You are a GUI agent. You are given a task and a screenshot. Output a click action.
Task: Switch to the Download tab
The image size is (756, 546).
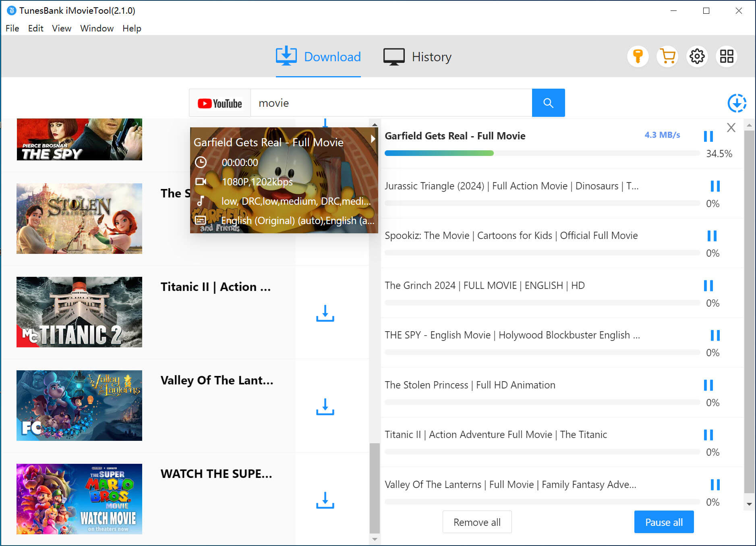tap(318, 56)
